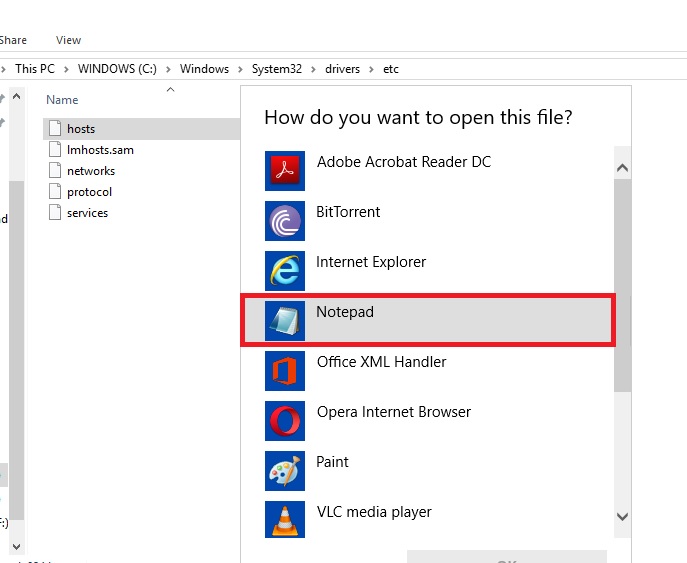Click the app list scrollbar thumb

(x=622, y=285)
